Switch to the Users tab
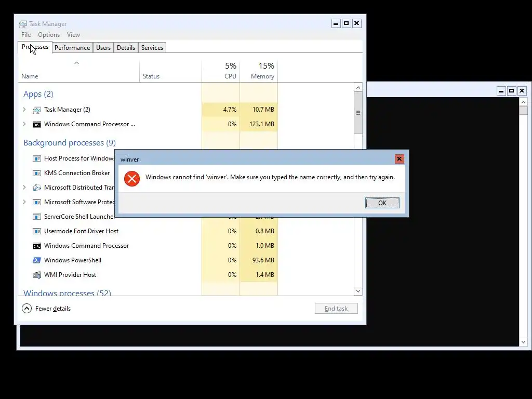Screen dimensions: 532x399 [x=103, y=48]
